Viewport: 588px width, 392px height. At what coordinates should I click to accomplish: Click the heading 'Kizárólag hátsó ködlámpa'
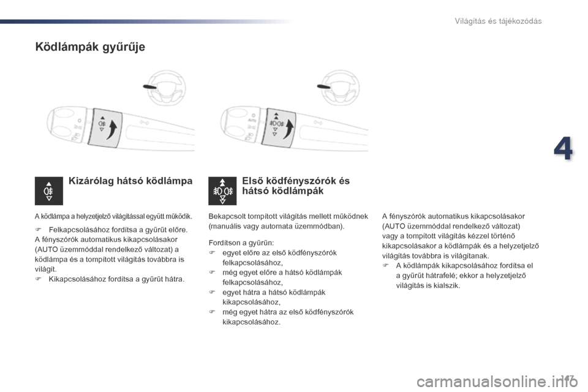pos(130,181)
